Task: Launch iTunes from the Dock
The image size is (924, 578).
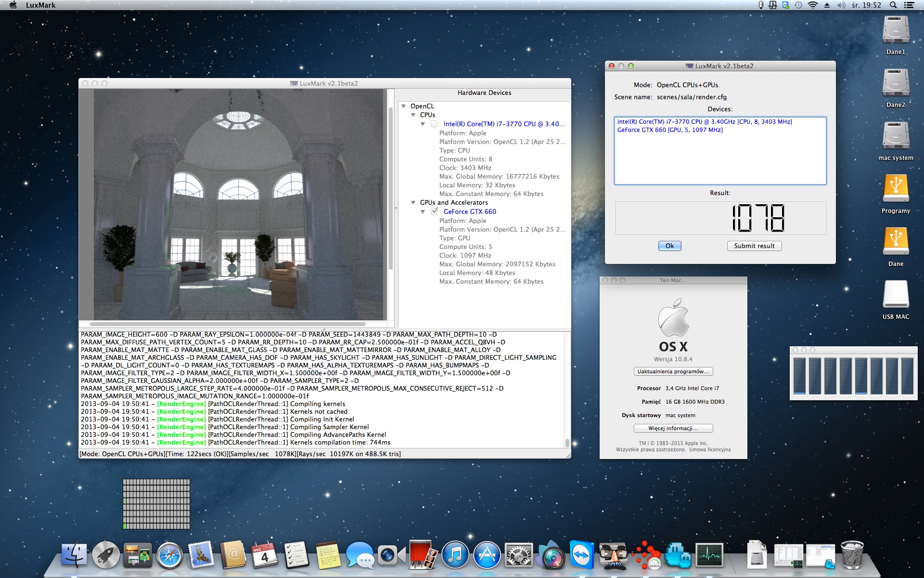Action: point(455,555)
